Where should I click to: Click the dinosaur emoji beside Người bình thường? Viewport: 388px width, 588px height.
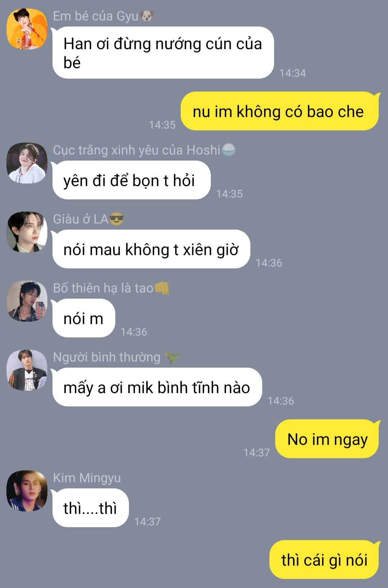(x=172, y=357)
